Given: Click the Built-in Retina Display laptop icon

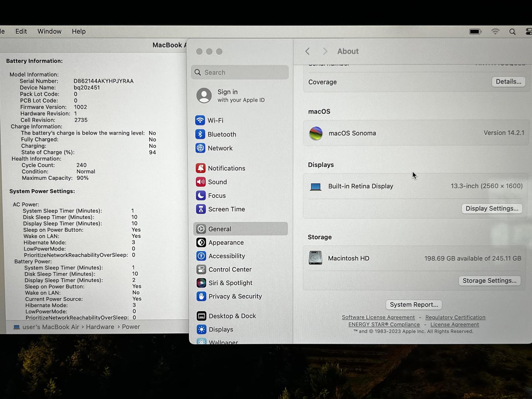Looking at the screenshot, I should pos(316,187).
